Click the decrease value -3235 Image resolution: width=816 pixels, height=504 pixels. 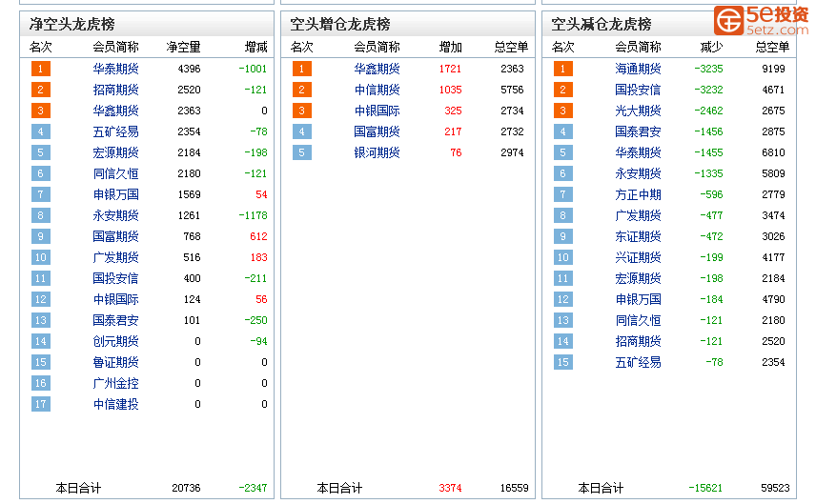[709, 69]
